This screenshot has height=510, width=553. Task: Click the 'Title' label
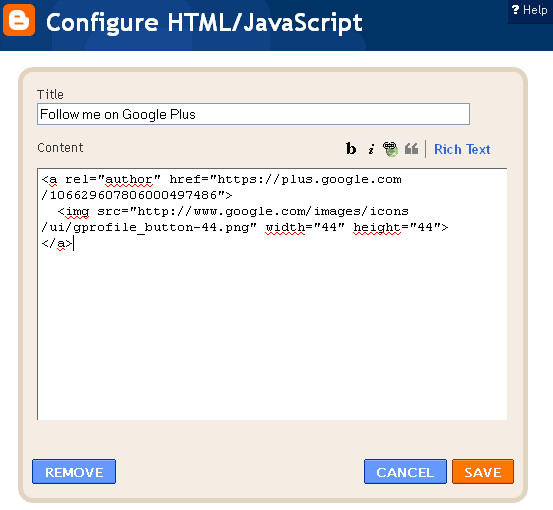[50, 95]
